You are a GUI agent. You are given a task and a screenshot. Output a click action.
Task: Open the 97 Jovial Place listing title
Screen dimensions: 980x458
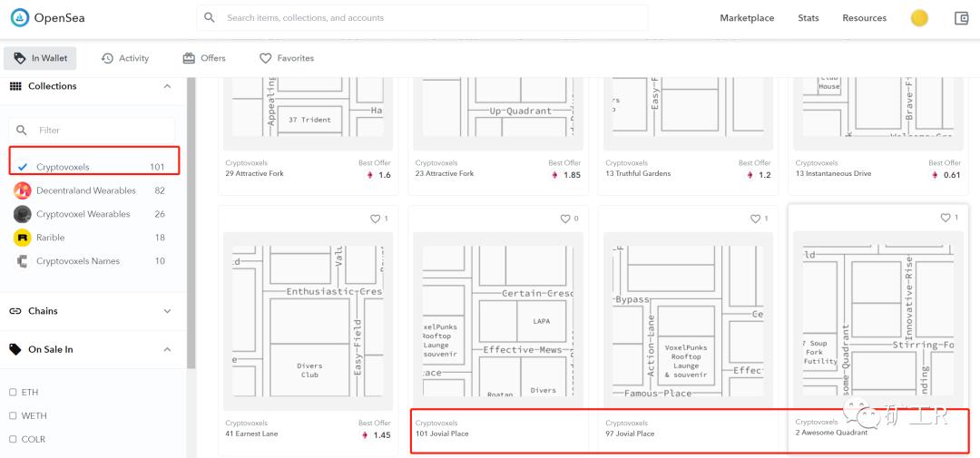tap(630, 434)
